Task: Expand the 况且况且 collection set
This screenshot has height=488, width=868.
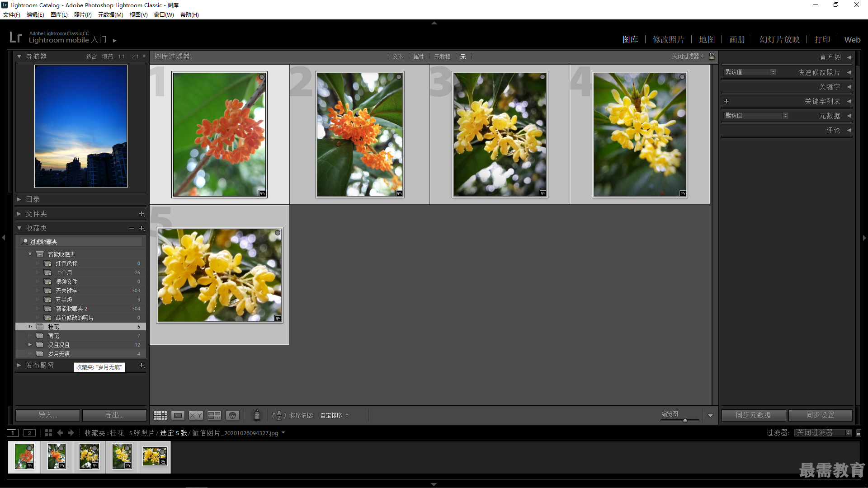Action: click(30, 345)
